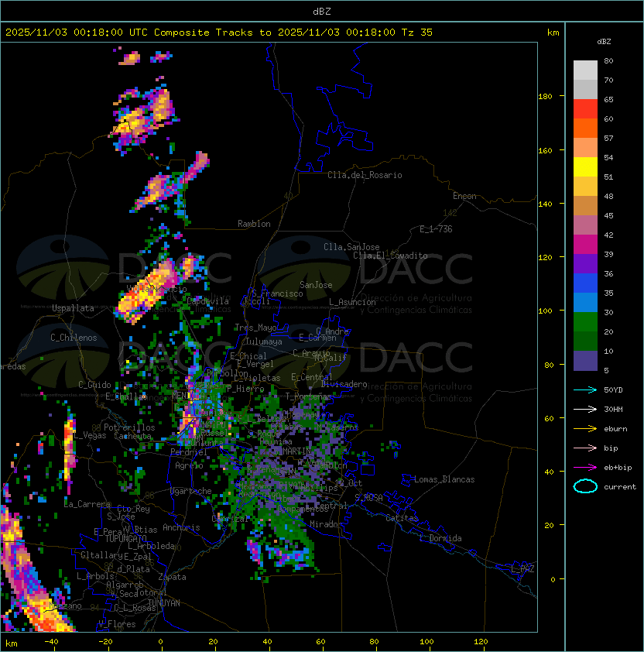
Task: Click the 'Ramblon' map label
Action: 254,224
